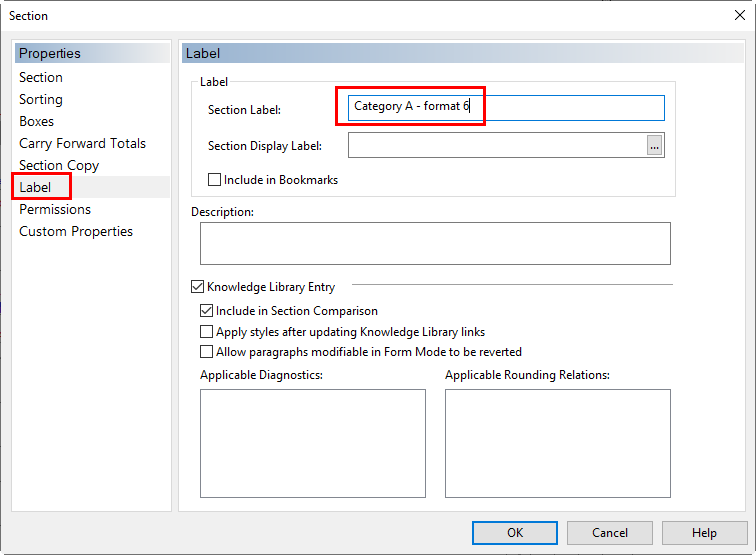Close the Section dialog window
The width and height of the screenshot is (756, 555).
[740, 15]
